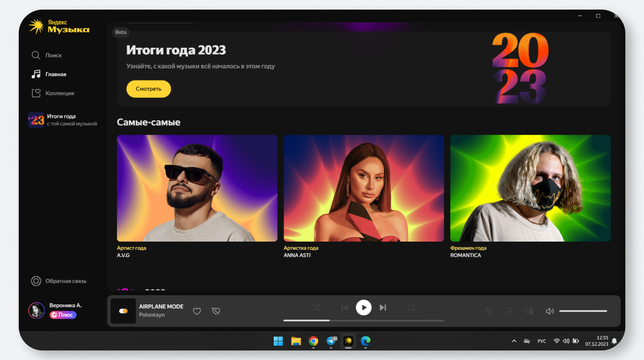Skip to the next track

tap(382, 308)
